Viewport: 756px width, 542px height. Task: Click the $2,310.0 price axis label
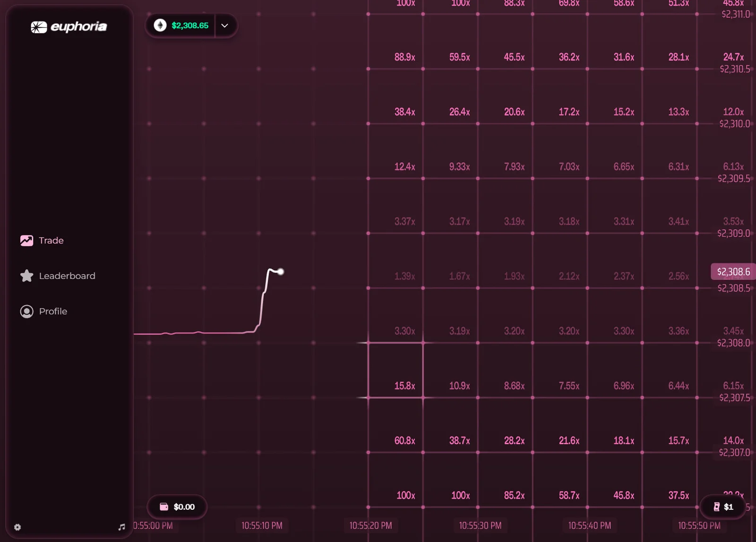click(735, 124)
